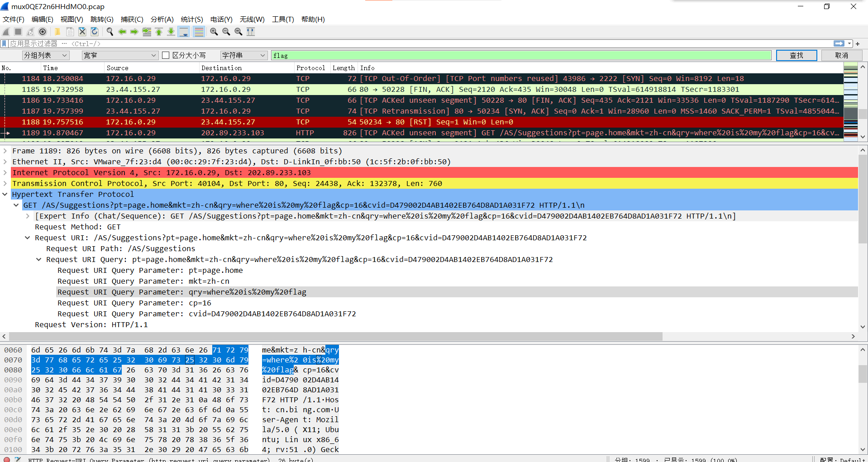The width and height of the screenshot is (868, 462).
Task: Click the 查找 find button
Action: click(x=796, y=55)
